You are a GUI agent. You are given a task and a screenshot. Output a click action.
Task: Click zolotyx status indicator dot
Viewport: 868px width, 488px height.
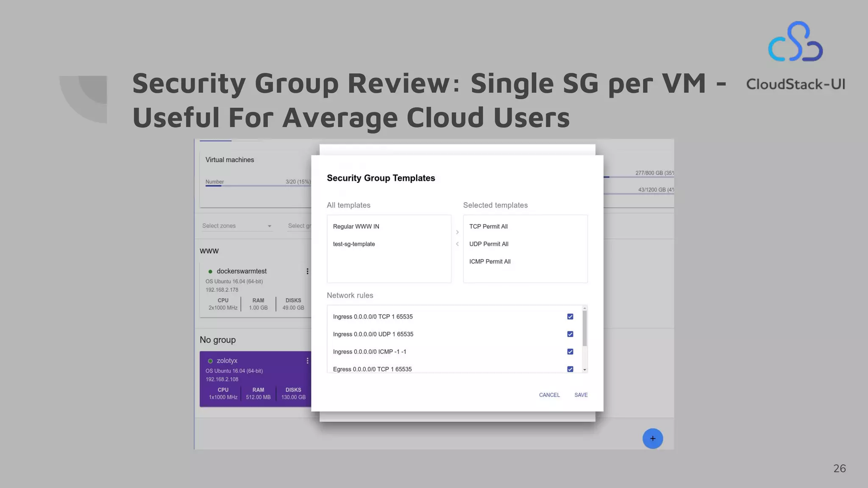coord(210,361)
